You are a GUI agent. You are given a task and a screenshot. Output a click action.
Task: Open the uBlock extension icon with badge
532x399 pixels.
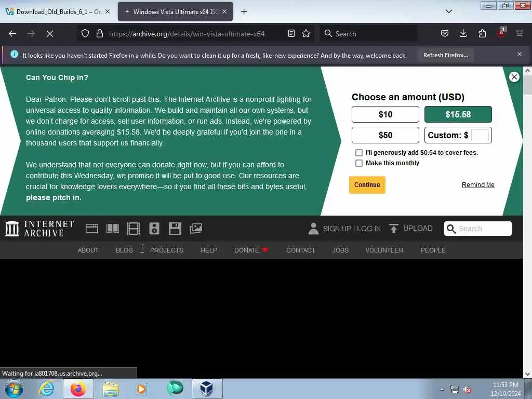pyautogui.click(x=501, y=33)
